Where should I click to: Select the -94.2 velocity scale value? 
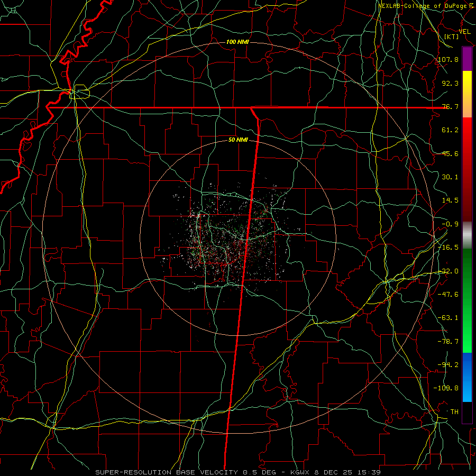[448, 365]
